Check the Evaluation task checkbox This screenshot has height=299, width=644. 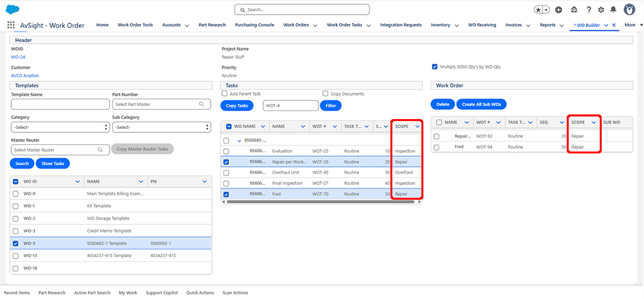[226, 151]
